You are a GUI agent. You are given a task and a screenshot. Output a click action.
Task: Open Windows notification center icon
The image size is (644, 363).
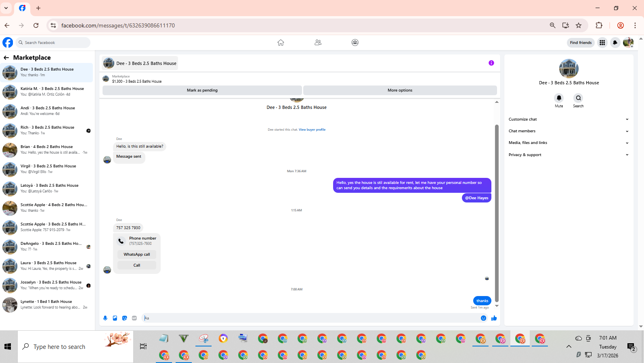(x=631, y=346)
